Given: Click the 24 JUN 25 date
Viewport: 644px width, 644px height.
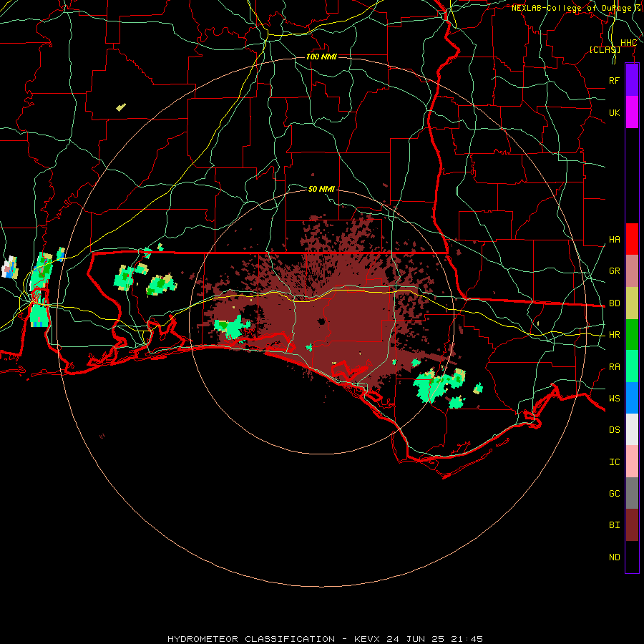Looking at the screenshot, I should (416, 639).
